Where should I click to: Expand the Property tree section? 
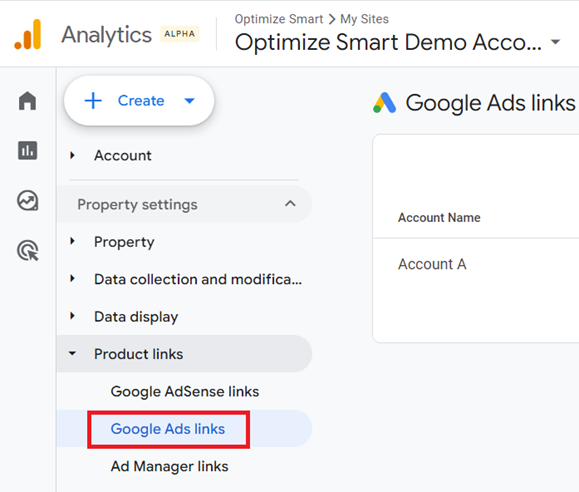[72, 242]
